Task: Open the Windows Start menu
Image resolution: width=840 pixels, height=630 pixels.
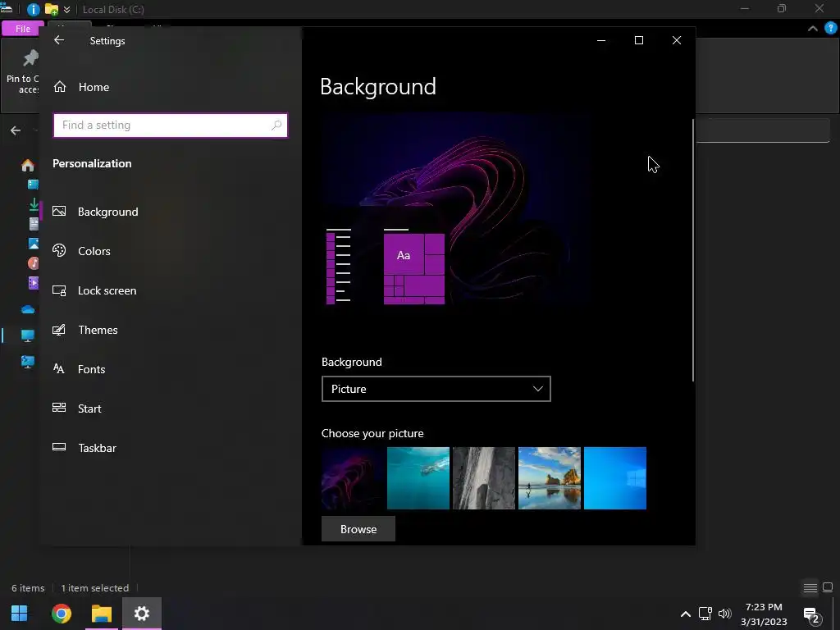Action: point(20,614)
